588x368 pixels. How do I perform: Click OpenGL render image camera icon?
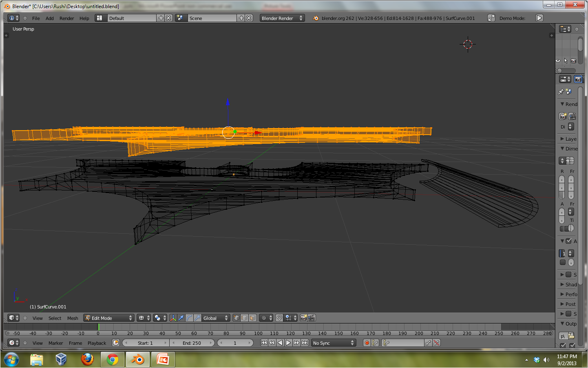point(303,318)
